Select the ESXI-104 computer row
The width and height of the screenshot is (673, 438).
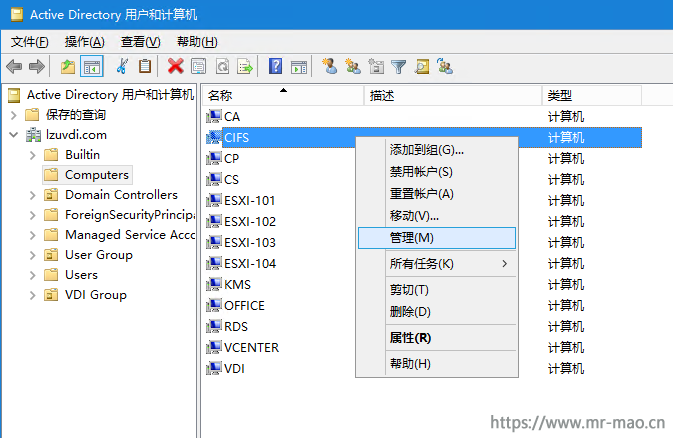point(423,264)
